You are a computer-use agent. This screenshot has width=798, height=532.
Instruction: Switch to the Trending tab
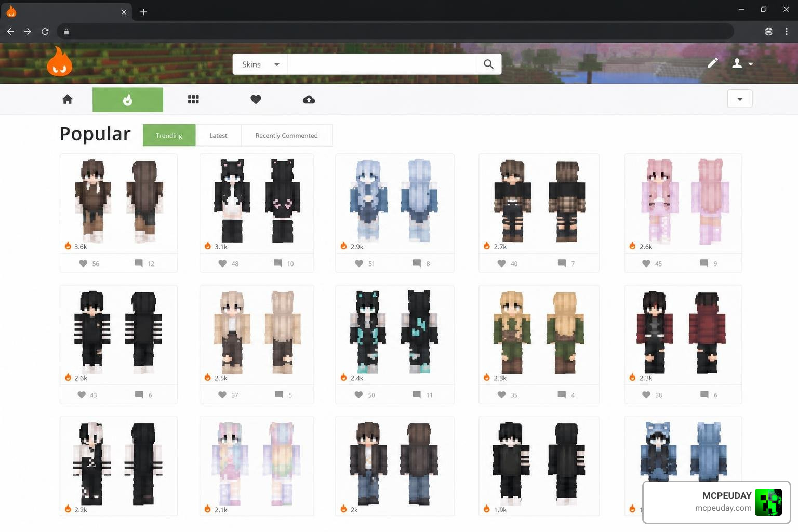pyautogui.click(x=169, y=135)
